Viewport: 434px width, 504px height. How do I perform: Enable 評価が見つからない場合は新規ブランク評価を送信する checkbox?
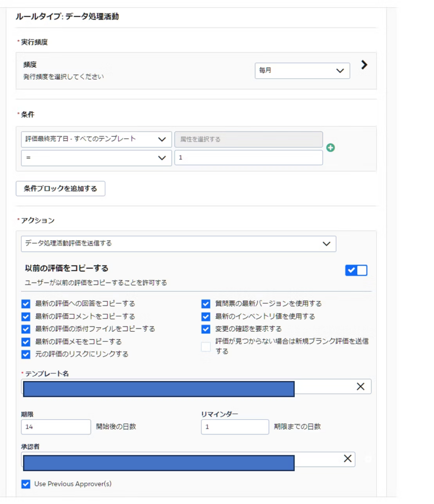206,346
